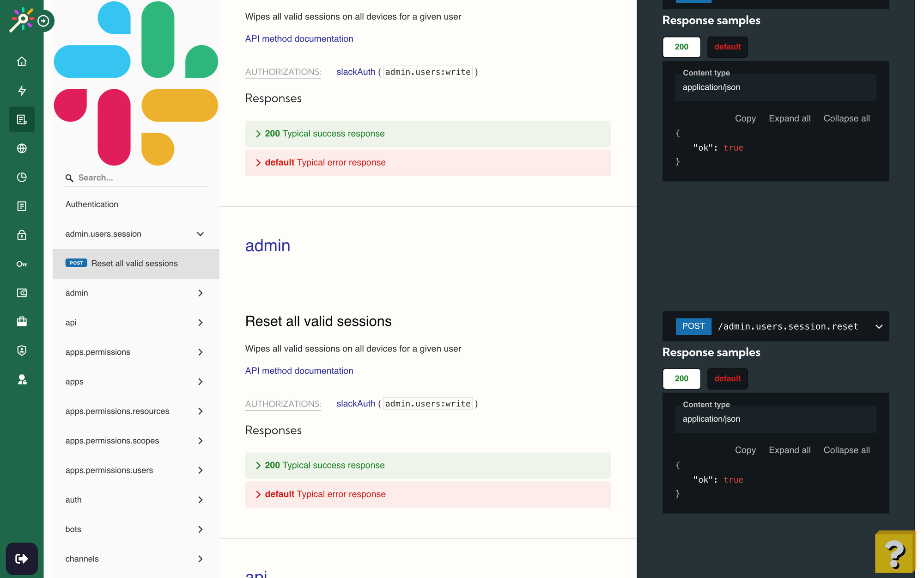Open the key icon in sidebar

pyautogui.click(x=22, y=264)
